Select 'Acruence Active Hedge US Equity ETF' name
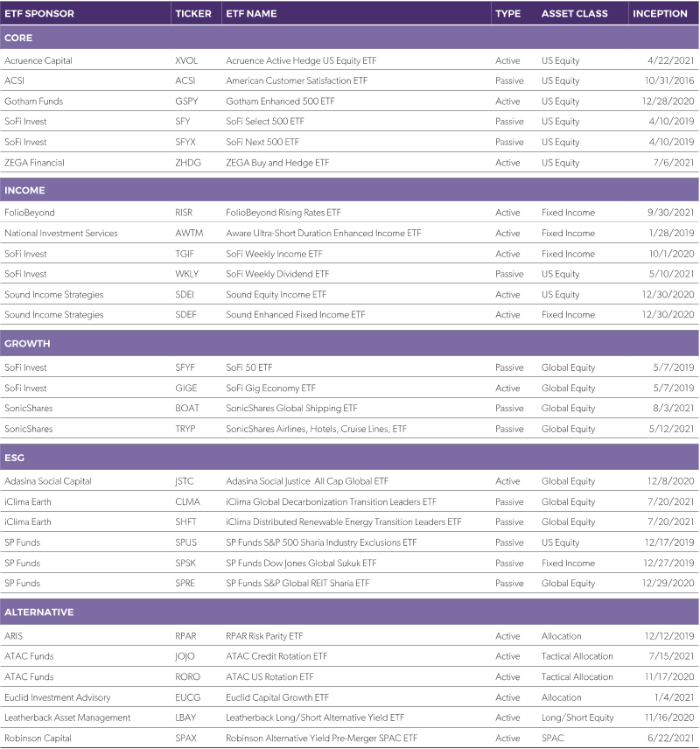The width and height of the screenshot is (700, 749). 301,60
